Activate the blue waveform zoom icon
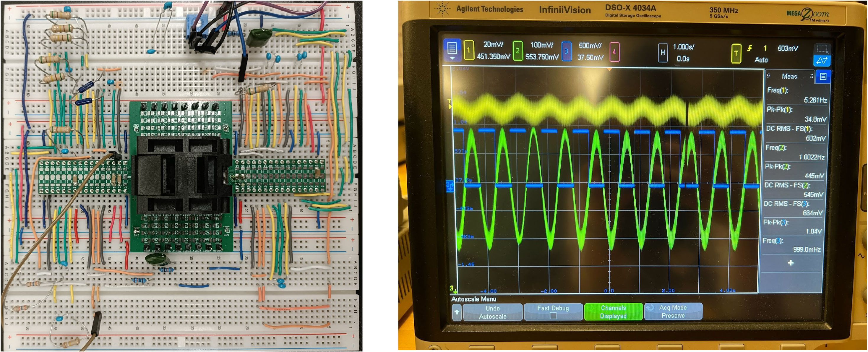The width and height of the screenshot is (868, 352). [x=822, y=61]
